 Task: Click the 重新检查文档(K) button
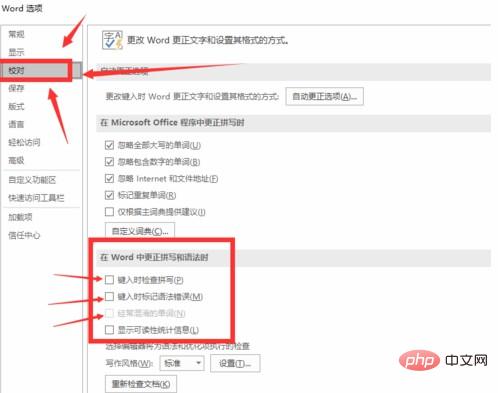141,384
